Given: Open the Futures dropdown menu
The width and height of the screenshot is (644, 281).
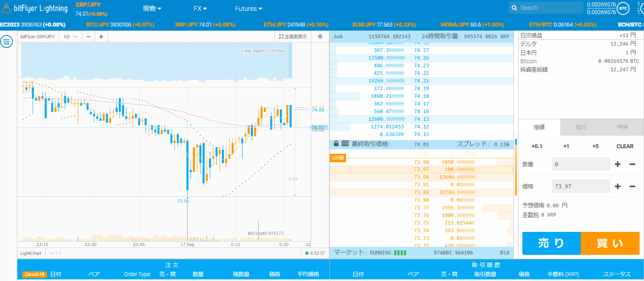Looking at the screenshot, I should tap(248, 8).
